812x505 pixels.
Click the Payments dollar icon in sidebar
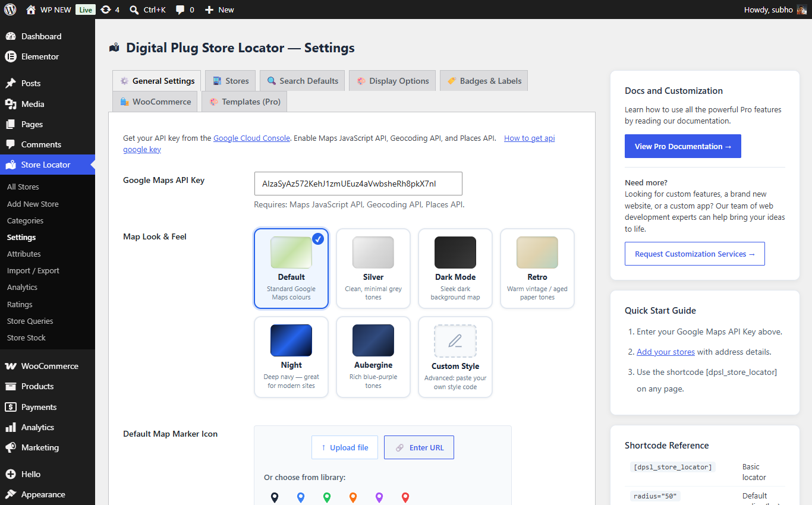[11, 407]
